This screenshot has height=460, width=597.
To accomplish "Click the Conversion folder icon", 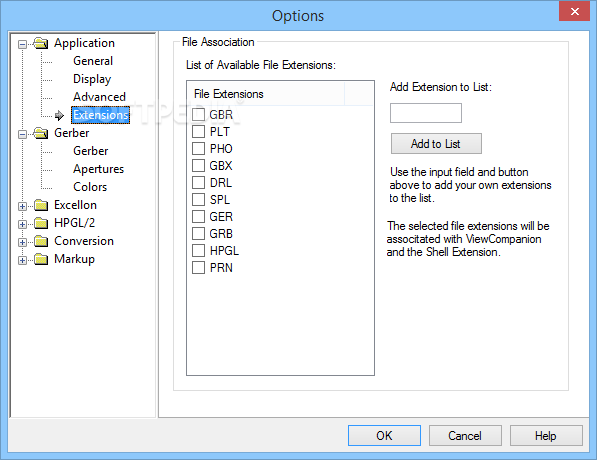I will click(x=41, y=241).
